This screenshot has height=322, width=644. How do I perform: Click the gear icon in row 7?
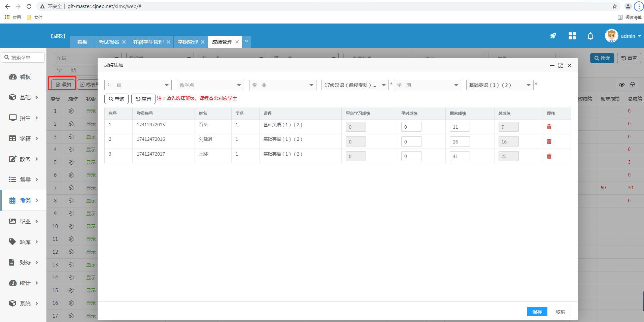tap(71, 188)
